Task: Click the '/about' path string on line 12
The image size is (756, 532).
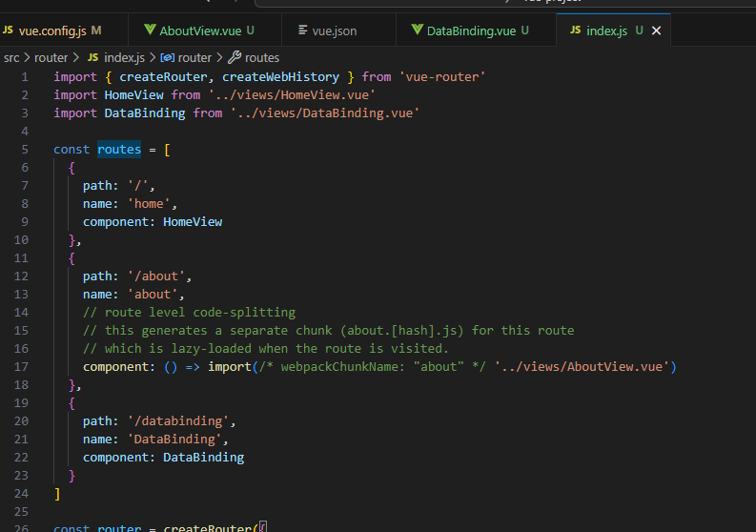Action: [x=155, y=276]
